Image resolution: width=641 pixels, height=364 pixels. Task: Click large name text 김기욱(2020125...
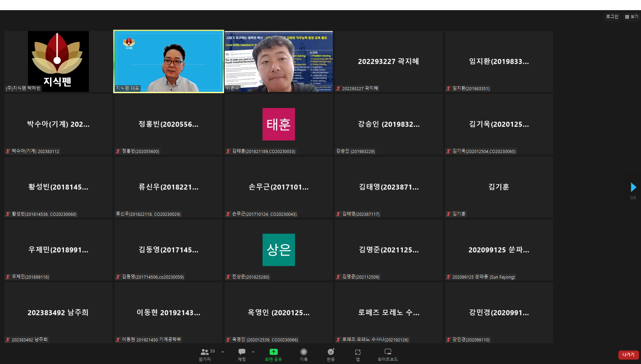(x=499, y=124)
